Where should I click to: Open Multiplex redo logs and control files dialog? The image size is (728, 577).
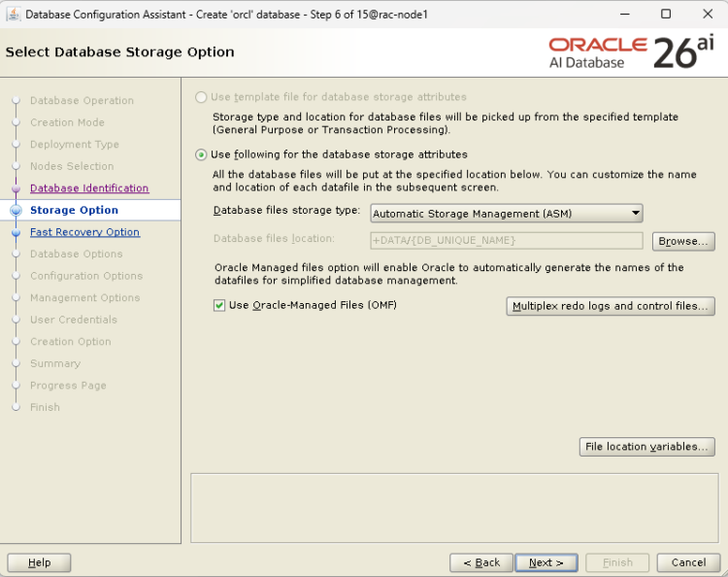point(611,306)
